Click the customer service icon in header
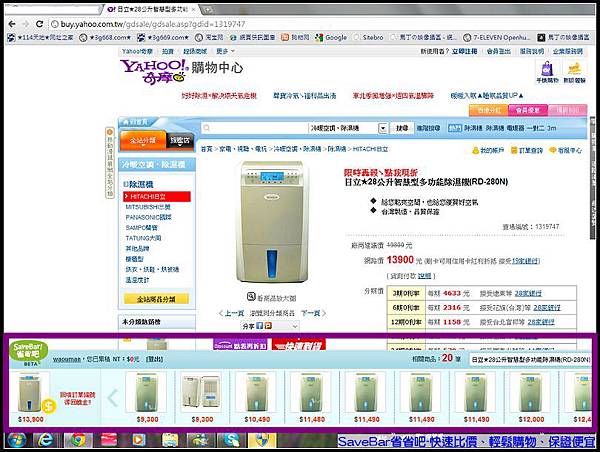Viewport: 600px width, 452px height. (553, 150)
